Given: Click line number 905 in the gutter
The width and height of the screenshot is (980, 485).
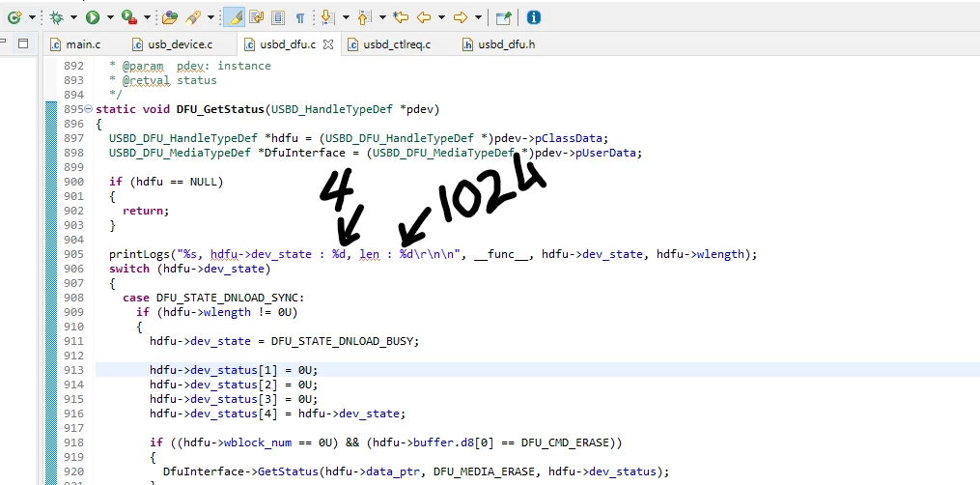Looking at the screenshot, I should pos(73,254).
